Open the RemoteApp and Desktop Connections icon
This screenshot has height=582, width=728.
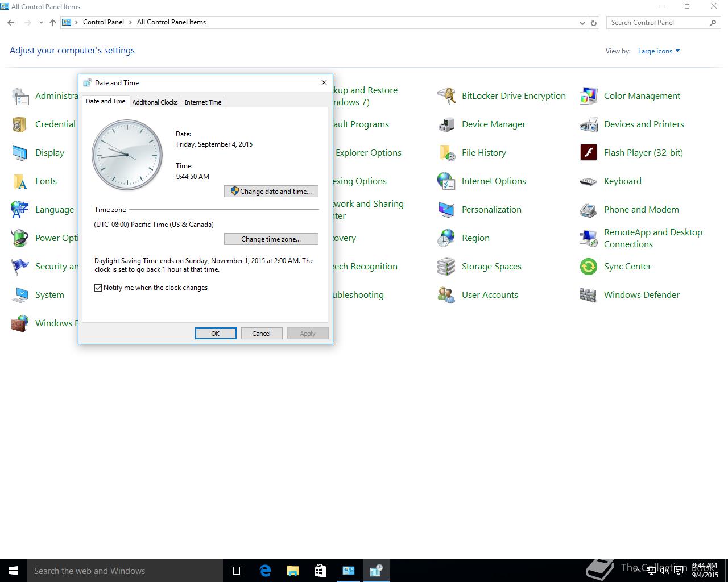[589, 238]
